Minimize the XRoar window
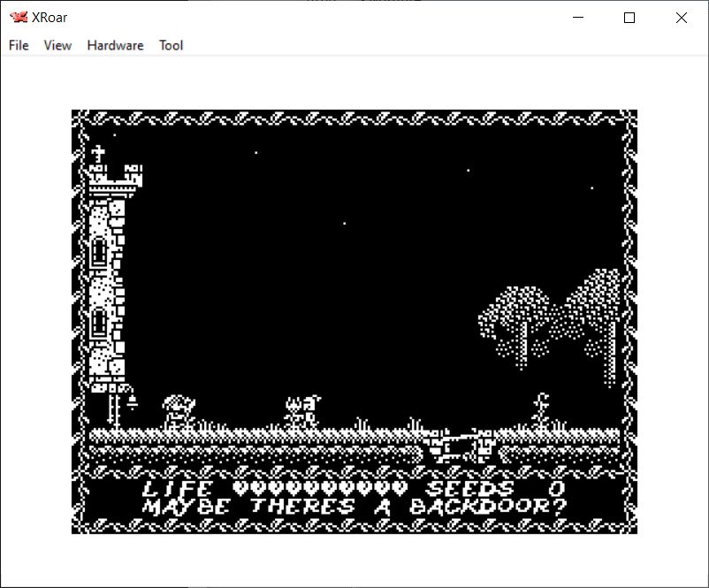Viewport: 709px width, 588px height. point(578,18)
